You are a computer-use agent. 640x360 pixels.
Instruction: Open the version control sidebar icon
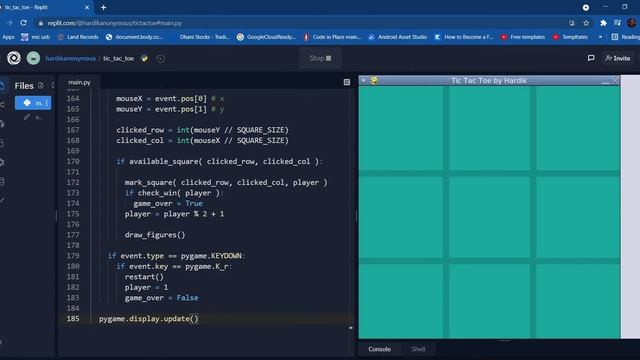click(2, 104)
